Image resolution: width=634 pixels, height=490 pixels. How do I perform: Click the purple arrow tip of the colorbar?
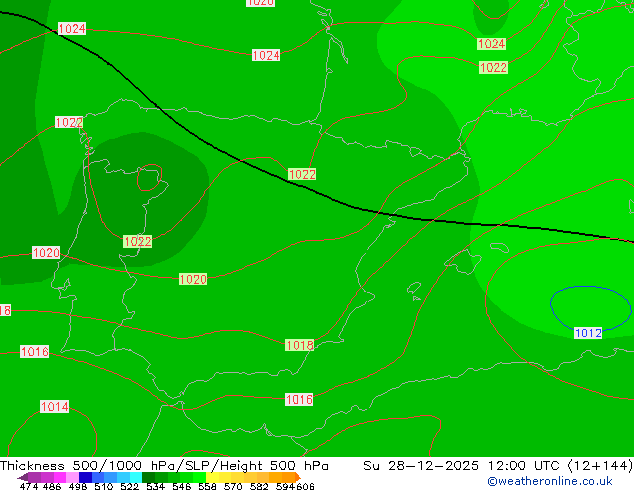click(23, 478)
